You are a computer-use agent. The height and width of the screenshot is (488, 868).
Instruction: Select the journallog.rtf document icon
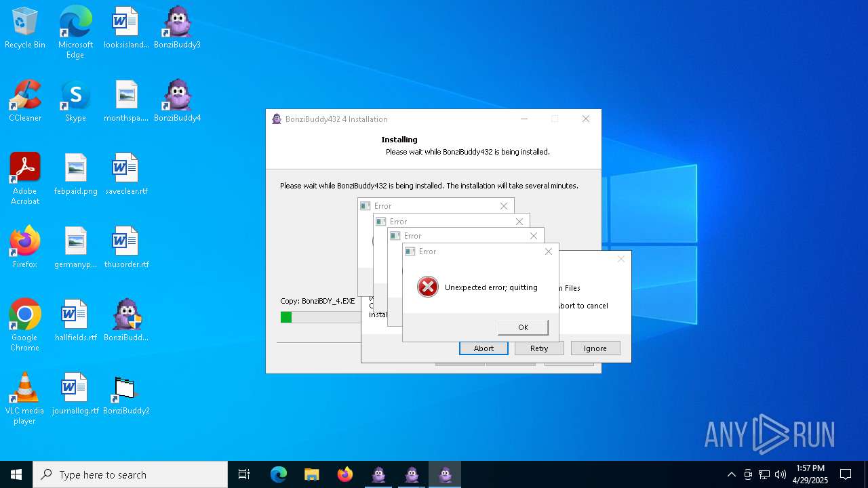[75, 394]
